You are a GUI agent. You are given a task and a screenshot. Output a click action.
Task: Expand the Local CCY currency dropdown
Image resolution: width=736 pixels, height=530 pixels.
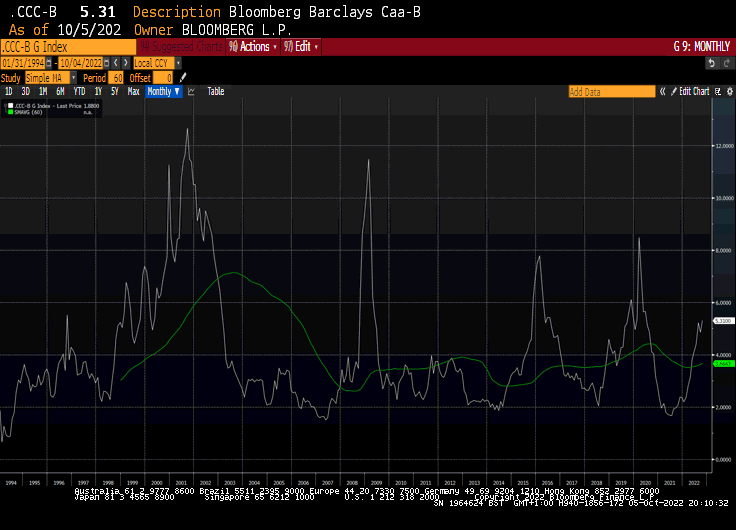155,62
